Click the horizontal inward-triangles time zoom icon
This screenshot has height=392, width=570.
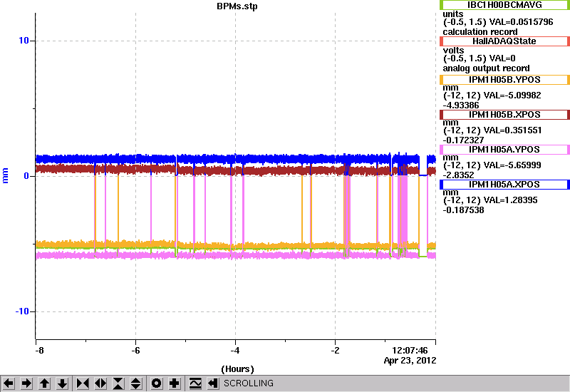click(83, 383)
